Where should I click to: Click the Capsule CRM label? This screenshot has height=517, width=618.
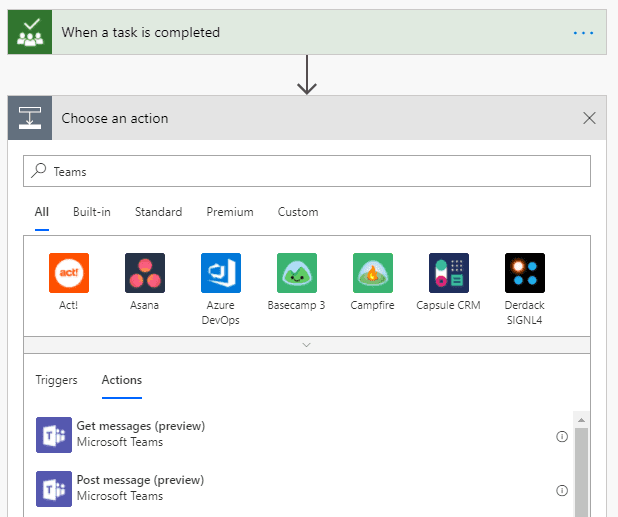click(449, 305)
